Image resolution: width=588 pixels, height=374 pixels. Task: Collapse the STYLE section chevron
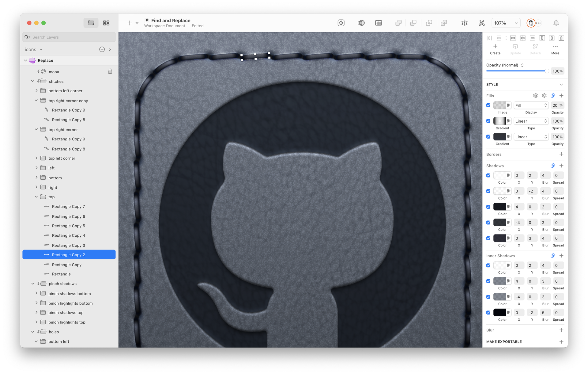(x=561, y=85)
